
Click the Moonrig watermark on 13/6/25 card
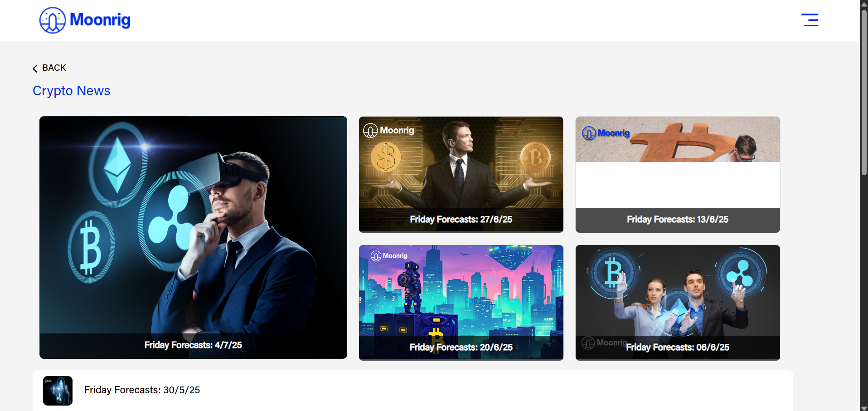[606, 133]
